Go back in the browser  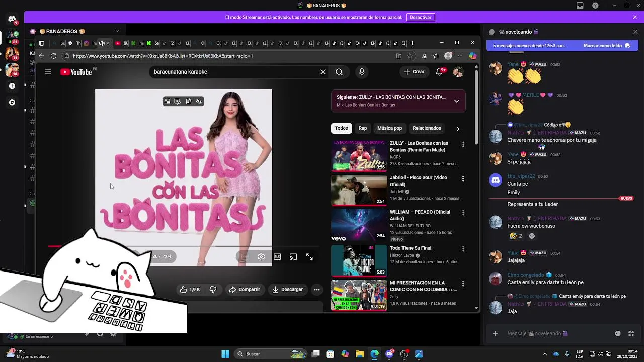pos(42,56)
